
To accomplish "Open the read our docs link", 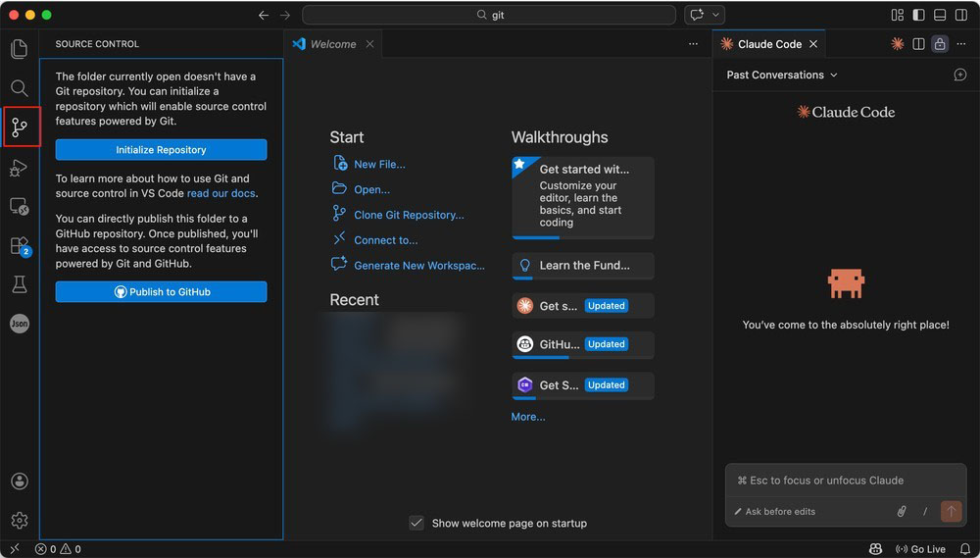I will [x=220, y=193].
